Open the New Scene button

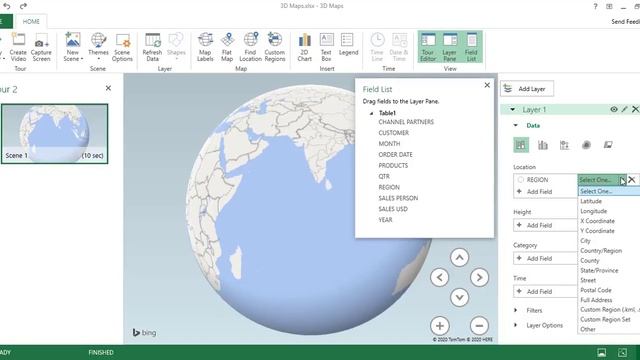pos(73,47)
